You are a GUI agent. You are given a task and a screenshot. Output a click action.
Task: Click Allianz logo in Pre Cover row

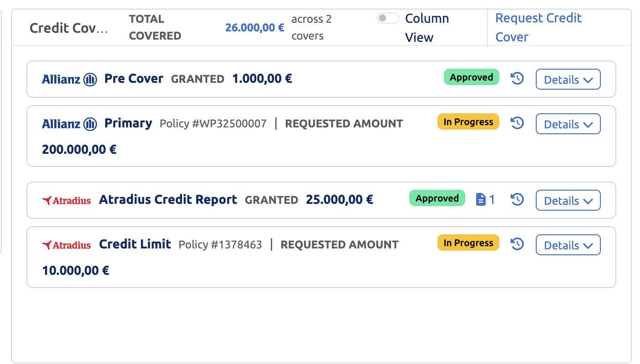[69, 80]
